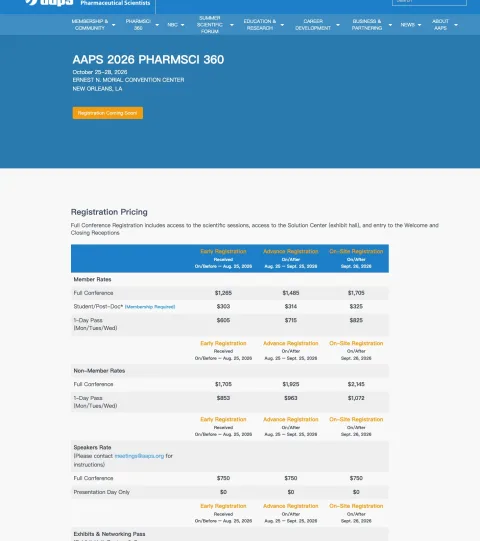The image size is (480, 541).
Task: Expand PharmSci 360 menu arrow
Action: point(157,25)
